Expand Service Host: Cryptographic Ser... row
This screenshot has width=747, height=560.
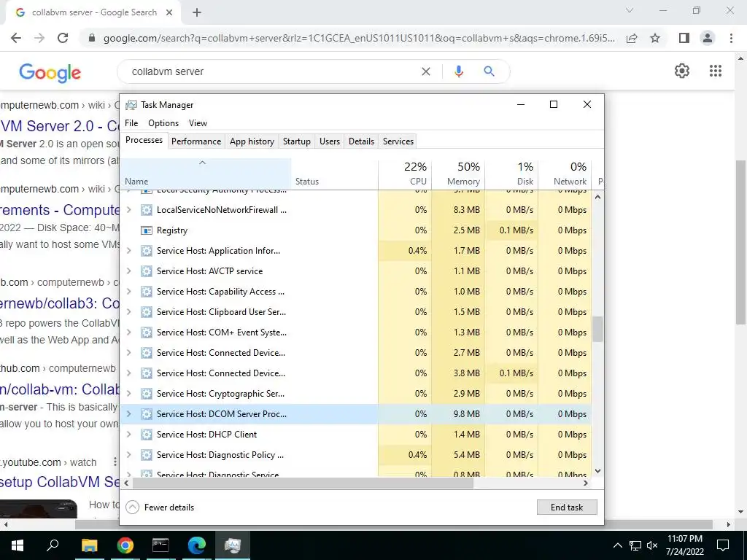pos(128,394)
